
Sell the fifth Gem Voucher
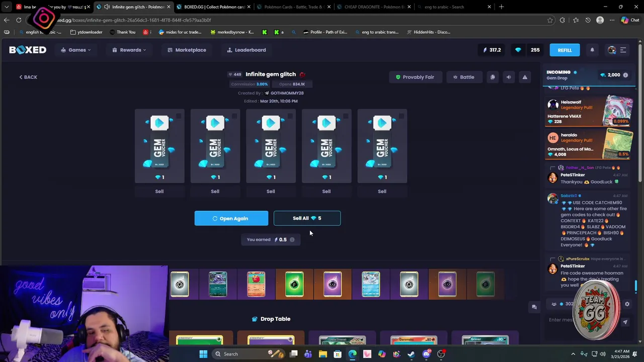(x=382, y=191)
